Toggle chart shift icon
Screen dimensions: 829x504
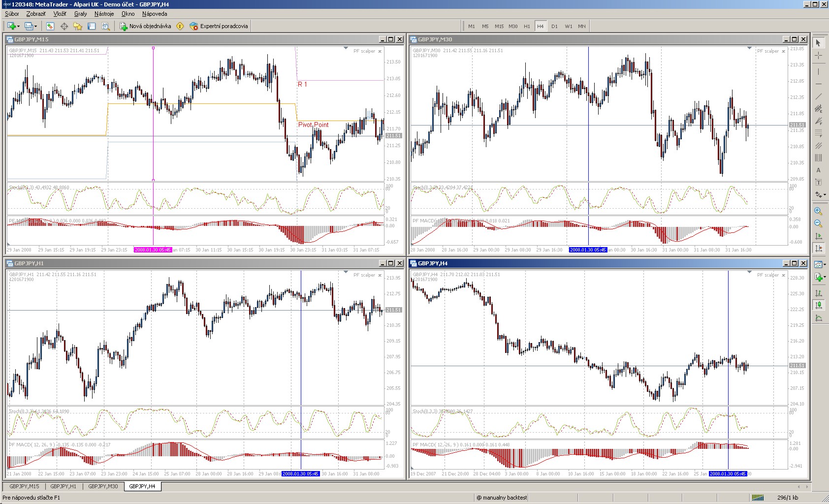tap(818, 249)
